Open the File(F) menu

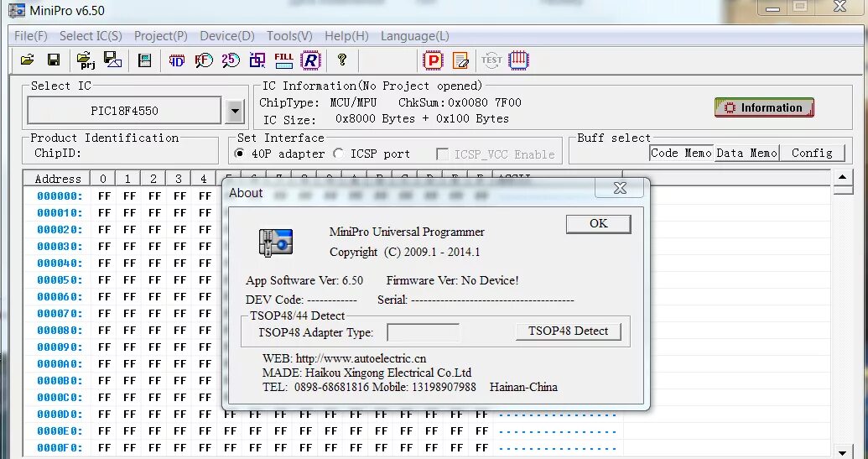31,36
